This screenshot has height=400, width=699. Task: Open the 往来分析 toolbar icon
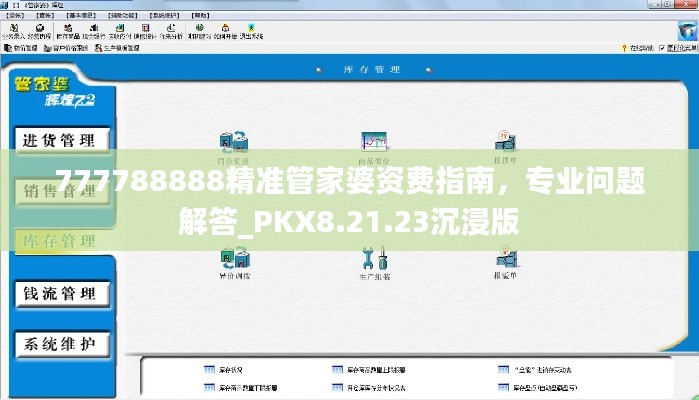[171, 31]
